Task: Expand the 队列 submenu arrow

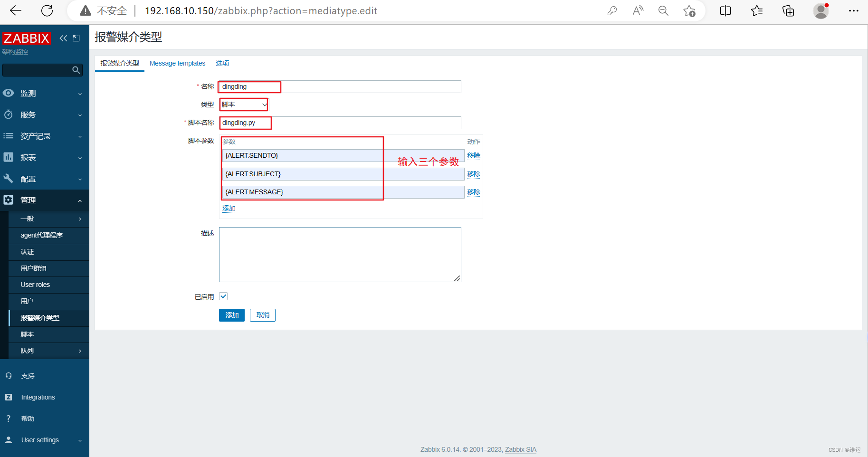Action: [80, 351]
